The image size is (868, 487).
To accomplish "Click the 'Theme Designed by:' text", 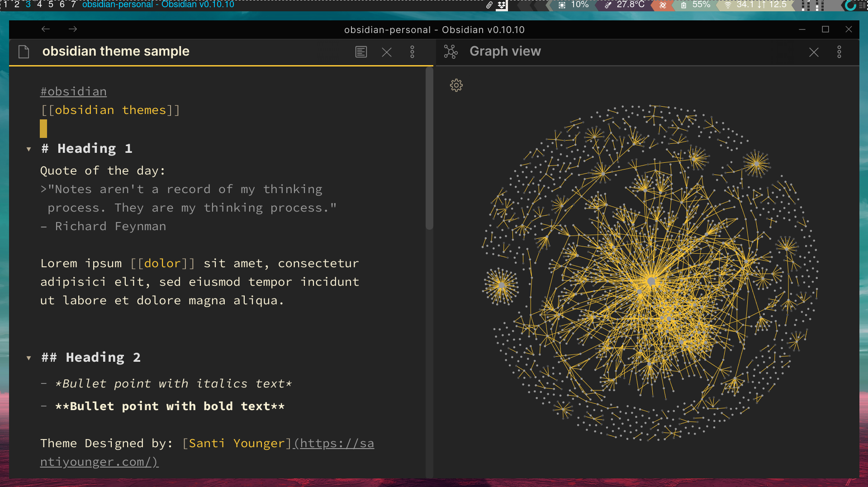I will pyautogui.click(x=107, y=443).
